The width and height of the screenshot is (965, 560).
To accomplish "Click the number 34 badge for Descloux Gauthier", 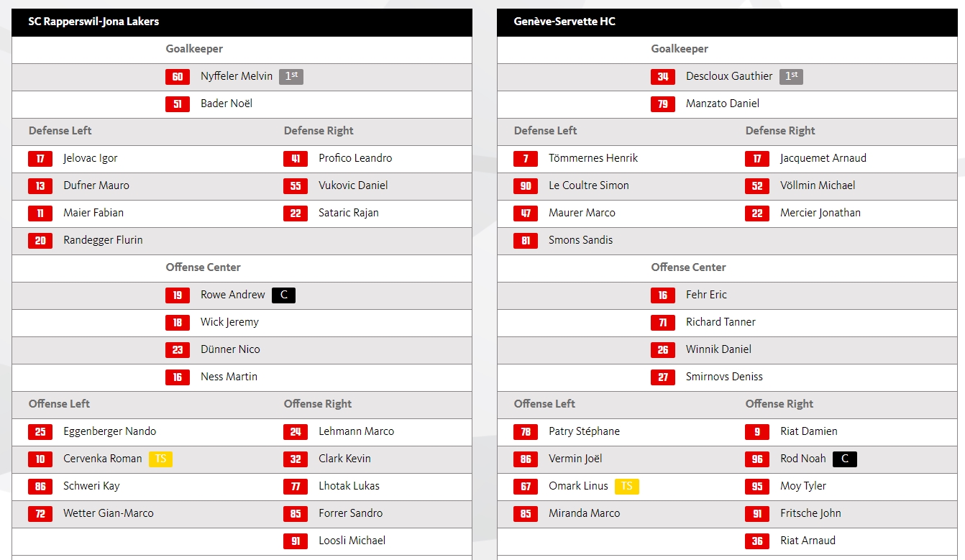I will click(x=663, y=77).
